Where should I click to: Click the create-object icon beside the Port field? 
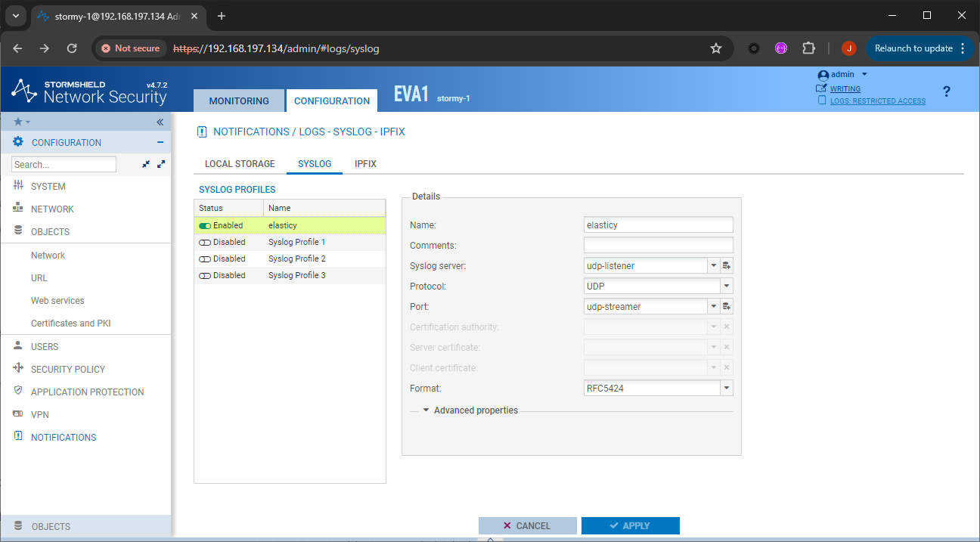click(x=727, y=306)
